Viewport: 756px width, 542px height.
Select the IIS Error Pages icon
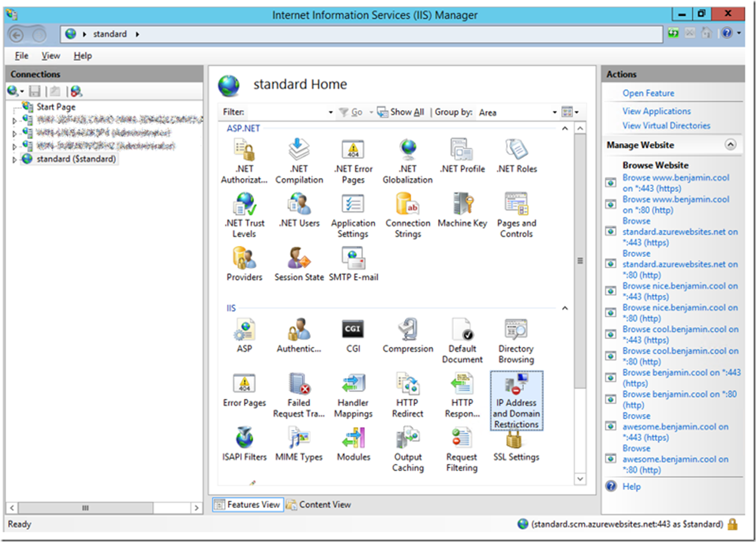[x=244, y=390]
